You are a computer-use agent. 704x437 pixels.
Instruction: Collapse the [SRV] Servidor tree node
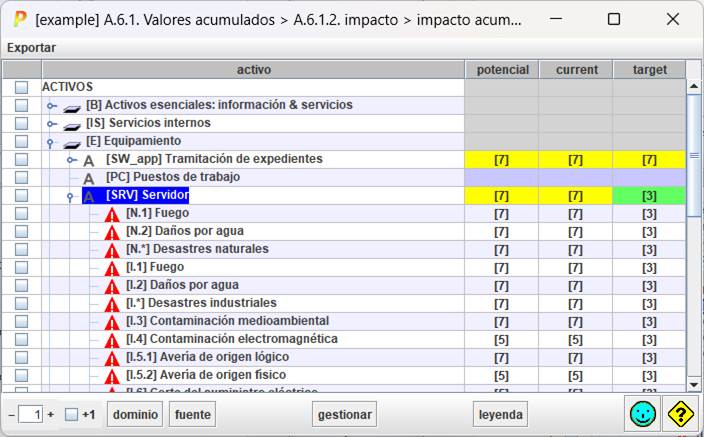[x=70, y=197]
